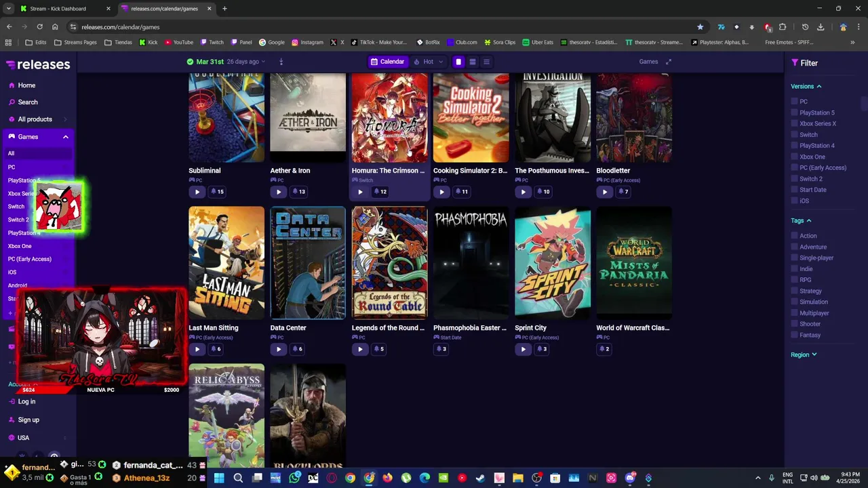The width and height of the screenshot is (868, 488).
Task: Check the PC version filter
Action: pyautogui.click(x=794, y=102)
